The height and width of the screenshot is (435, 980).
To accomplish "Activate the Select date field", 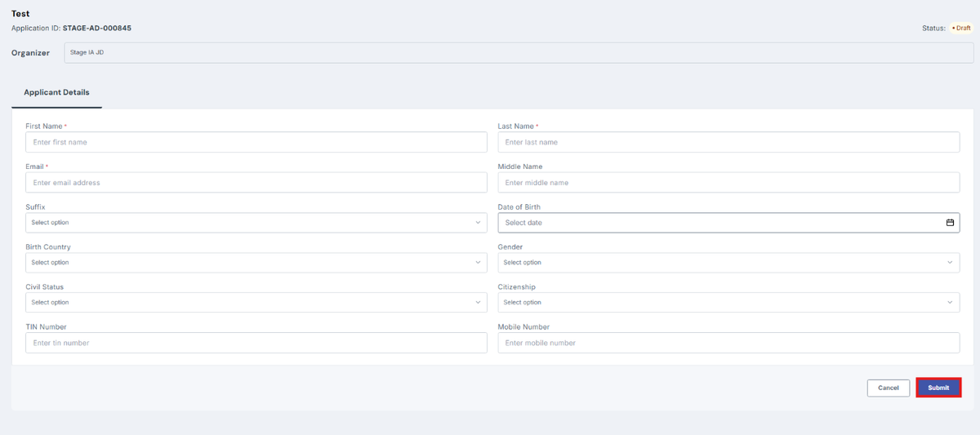I will pyautogui.click(x=728, y=223).
